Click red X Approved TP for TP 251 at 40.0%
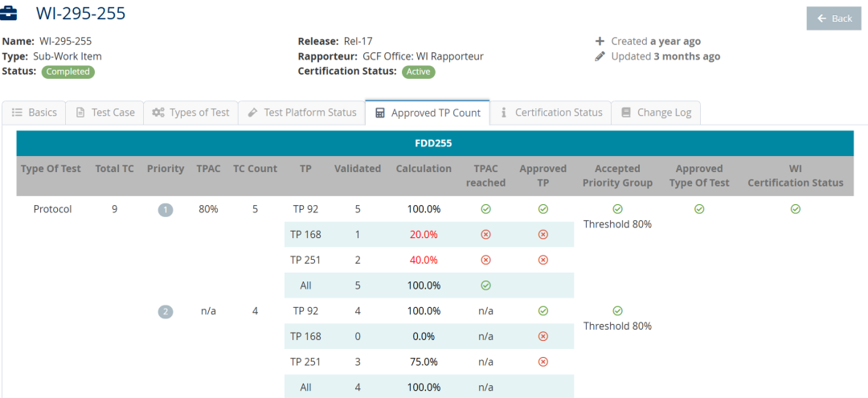 [x=543, y=261]
